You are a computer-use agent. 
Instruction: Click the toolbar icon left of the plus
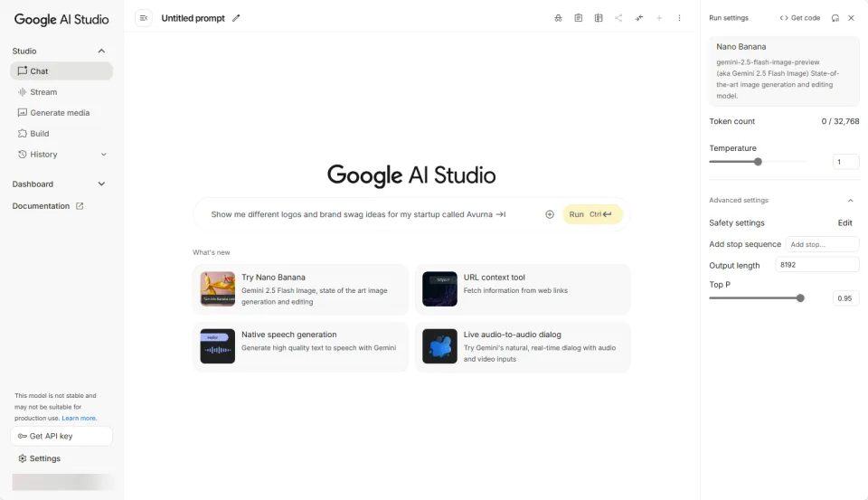point(639,18)
